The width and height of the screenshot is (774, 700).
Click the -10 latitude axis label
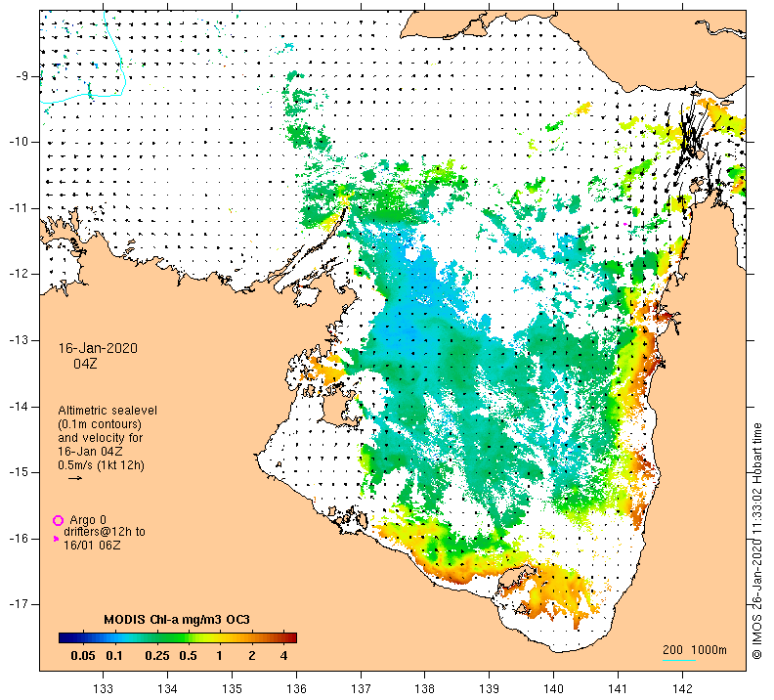19,142
